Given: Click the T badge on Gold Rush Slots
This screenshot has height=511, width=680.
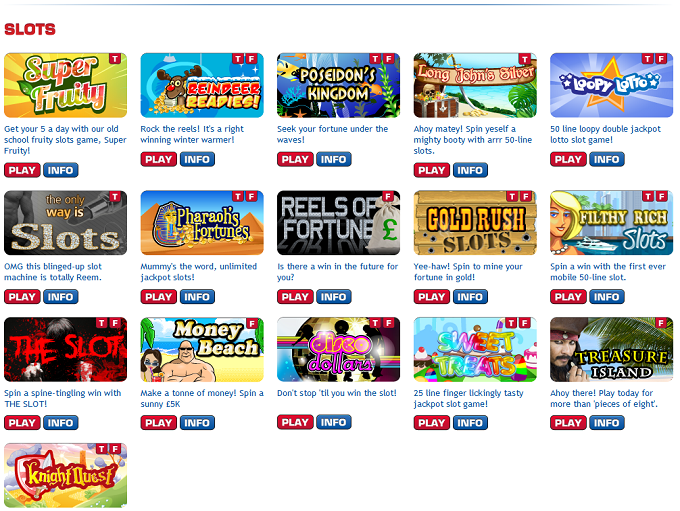Looking at the screenshot, I should coord(512,196).
